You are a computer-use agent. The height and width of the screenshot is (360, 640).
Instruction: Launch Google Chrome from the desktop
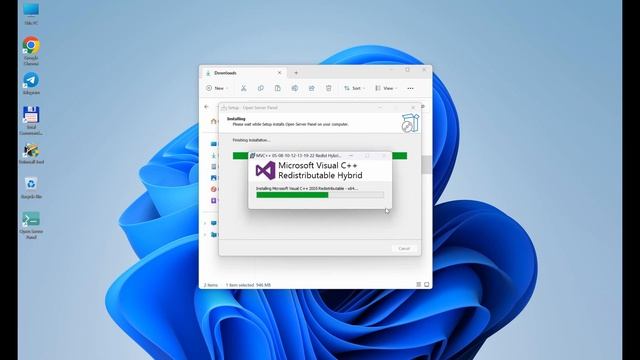(31, 51)
